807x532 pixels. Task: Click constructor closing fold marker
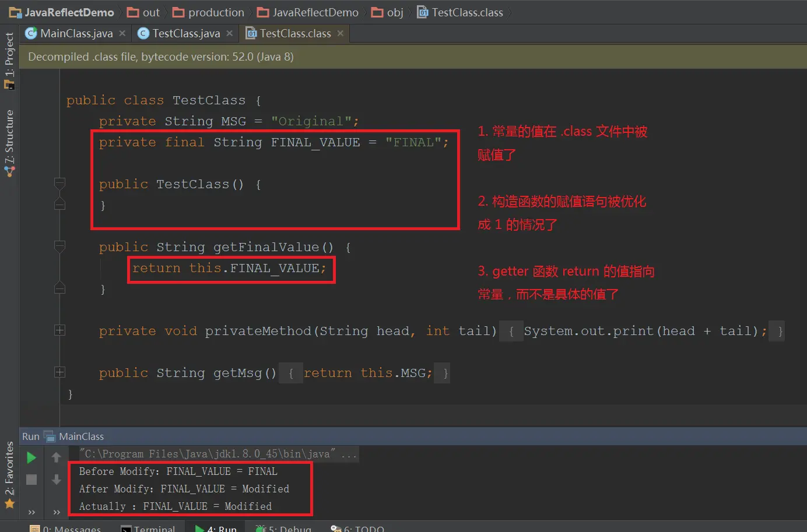(59, 204)
